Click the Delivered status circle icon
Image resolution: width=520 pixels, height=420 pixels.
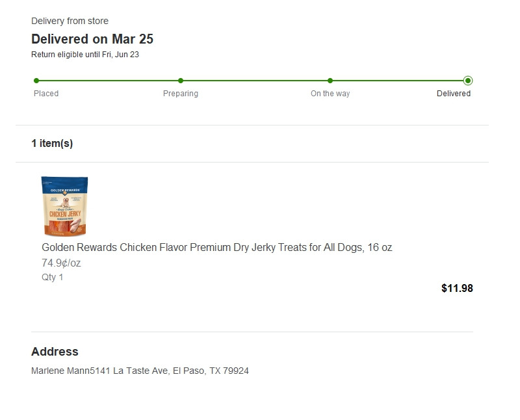(468, 81)
